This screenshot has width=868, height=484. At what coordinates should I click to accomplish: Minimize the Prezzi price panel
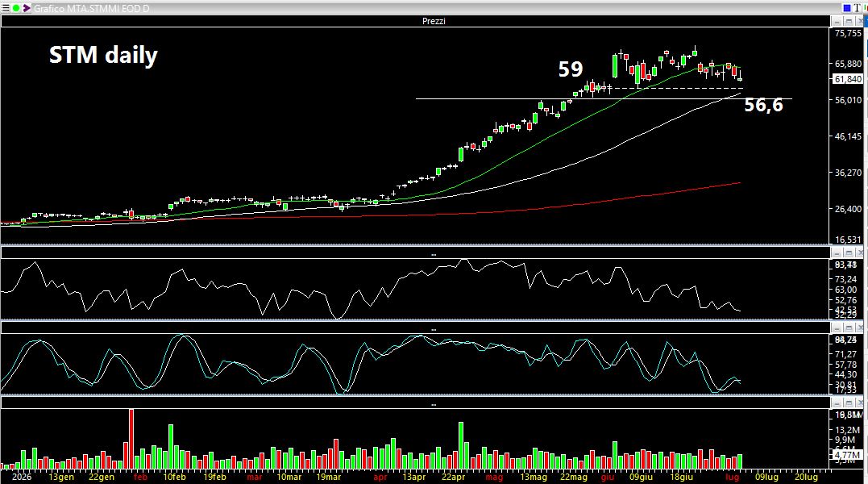click(837, 21)
